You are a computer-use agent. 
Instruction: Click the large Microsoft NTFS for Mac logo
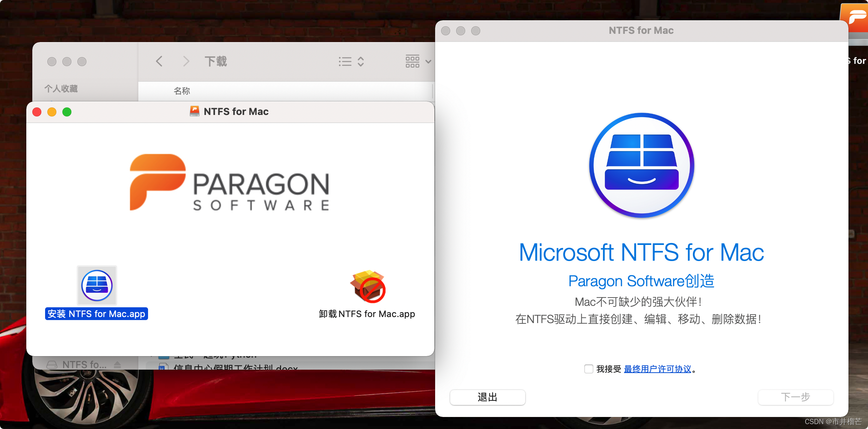coord(641,165)
